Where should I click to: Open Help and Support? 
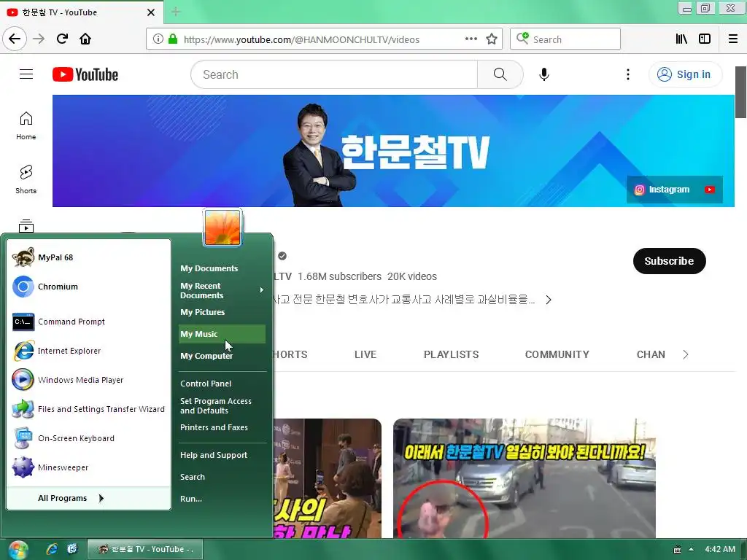222,455
